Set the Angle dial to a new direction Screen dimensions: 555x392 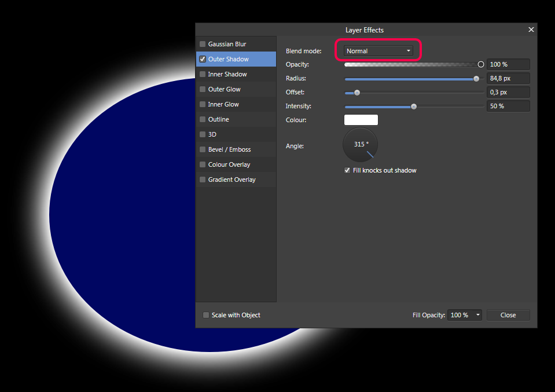tap(360, 144)
